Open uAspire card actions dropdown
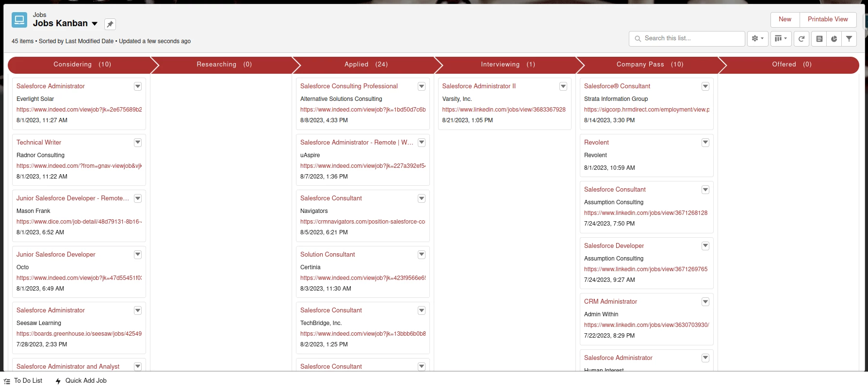Image resolution: width=868 pixels, height=391 pixels. coord(422,143)
